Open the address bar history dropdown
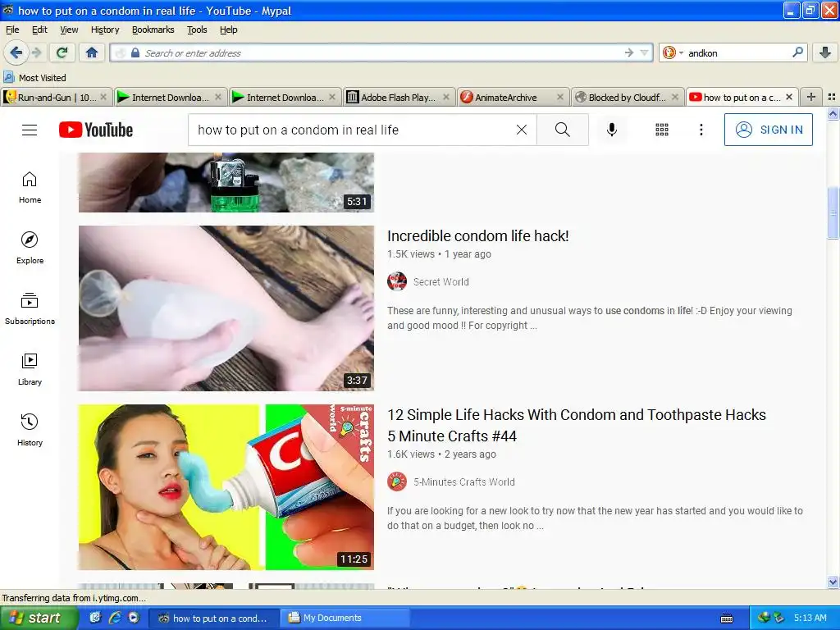Image resolution: width=840 pixels, height=630 pixels. pos(645,52)
